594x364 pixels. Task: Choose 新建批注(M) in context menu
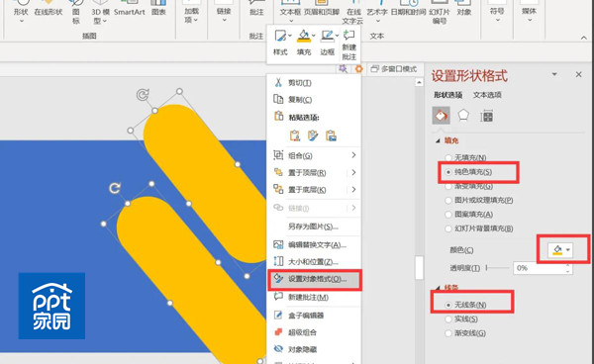pyautogui.click(x=314, y=298)
